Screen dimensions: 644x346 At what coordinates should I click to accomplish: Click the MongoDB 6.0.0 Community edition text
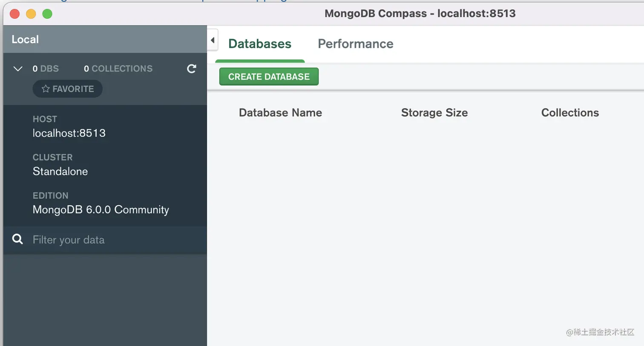click(101, 210)
